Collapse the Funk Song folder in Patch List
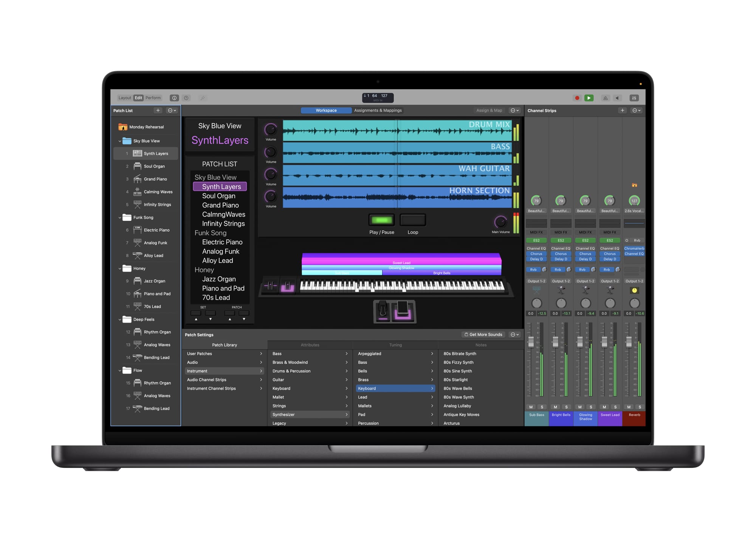The height and width of the screenshot is (542, 756). 119,217
